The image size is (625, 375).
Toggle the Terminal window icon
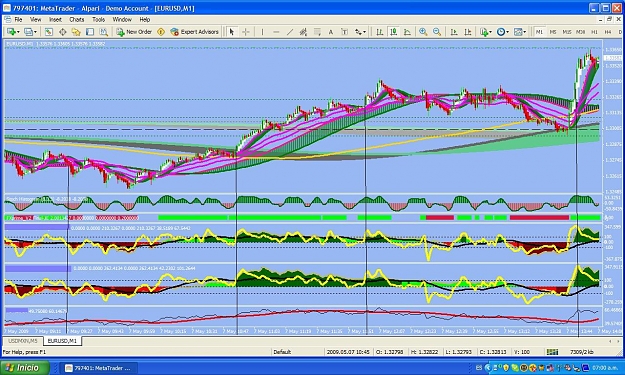tap(90, 32)
